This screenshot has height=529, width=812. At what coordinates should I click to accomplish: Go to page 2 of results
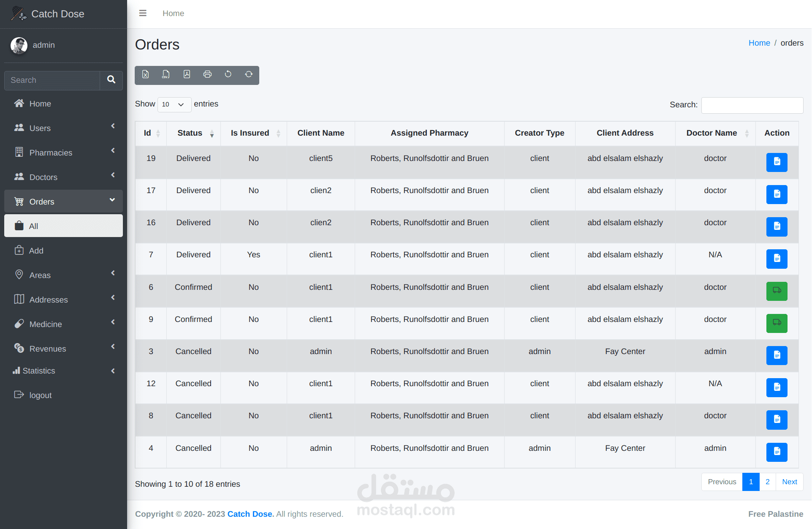pos(767,482)
